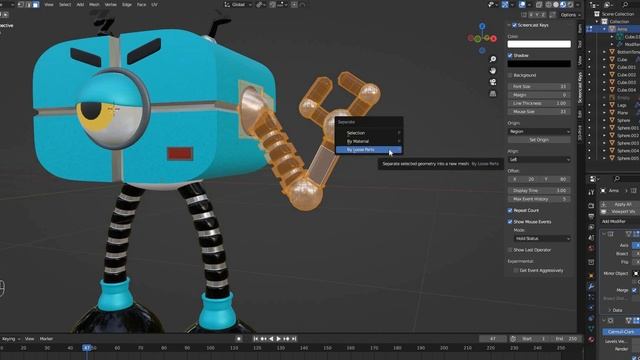Viewport: 640px width, 360px height.
Task: Open Global transform orientation dropdown
Action: 238,4
